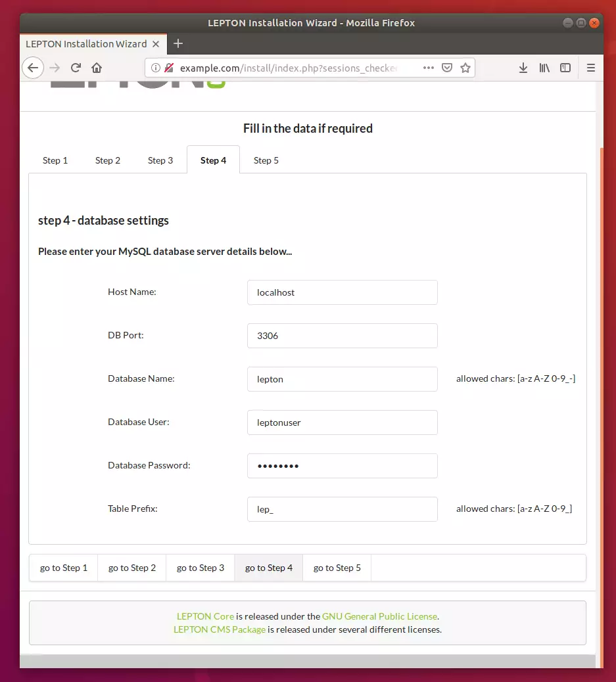
Task: Open the Firefox home page
Action: (x=97, y=68)
